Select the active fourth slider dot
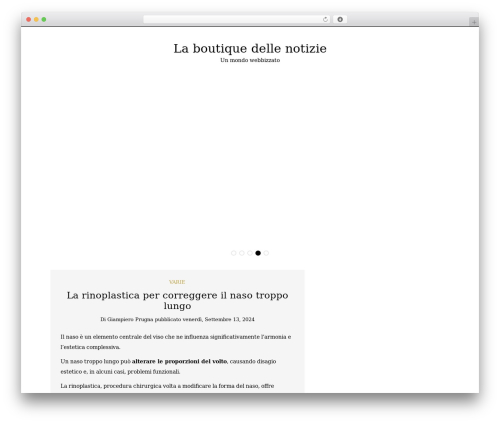Image resolution: width=500 pixels, height=423 pixels. tap(258, 253)
